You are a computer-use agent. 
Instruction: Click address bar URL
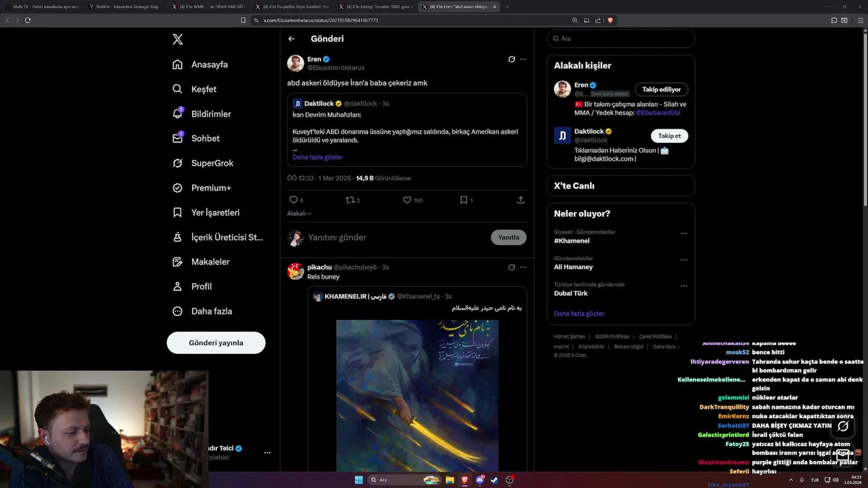pos(320,20)
